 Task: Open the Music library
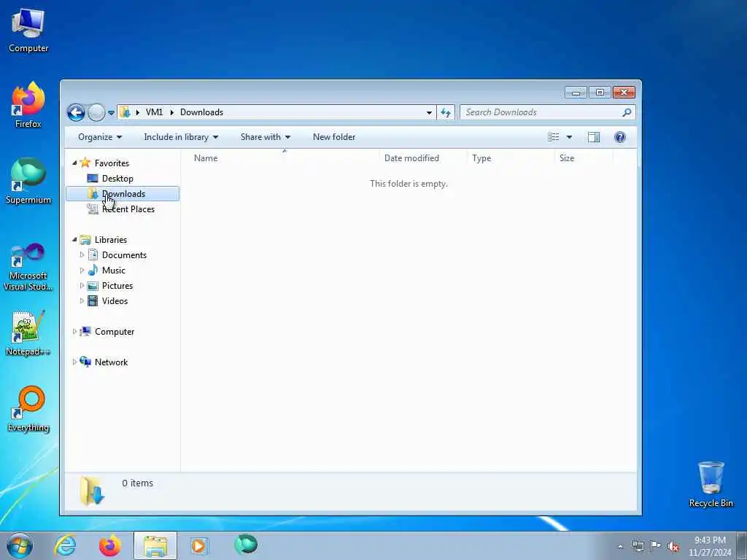pos(113,271)
